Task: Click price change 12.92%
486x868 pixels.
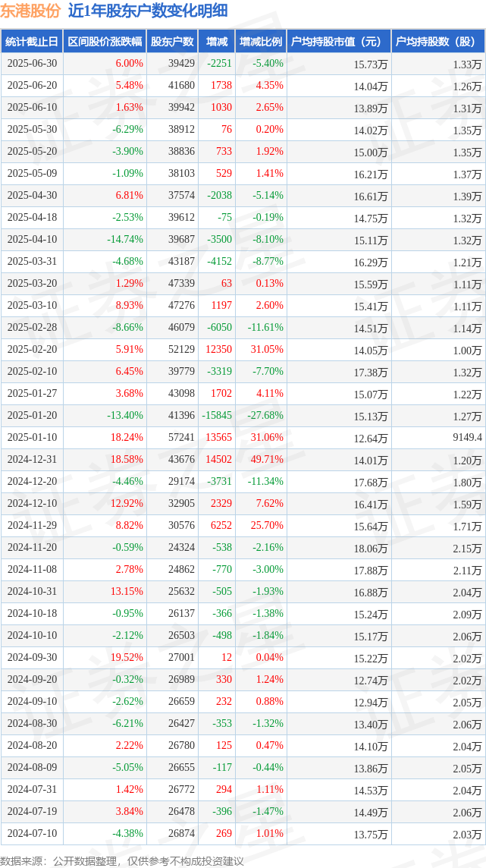Action: tap(127, 505)
